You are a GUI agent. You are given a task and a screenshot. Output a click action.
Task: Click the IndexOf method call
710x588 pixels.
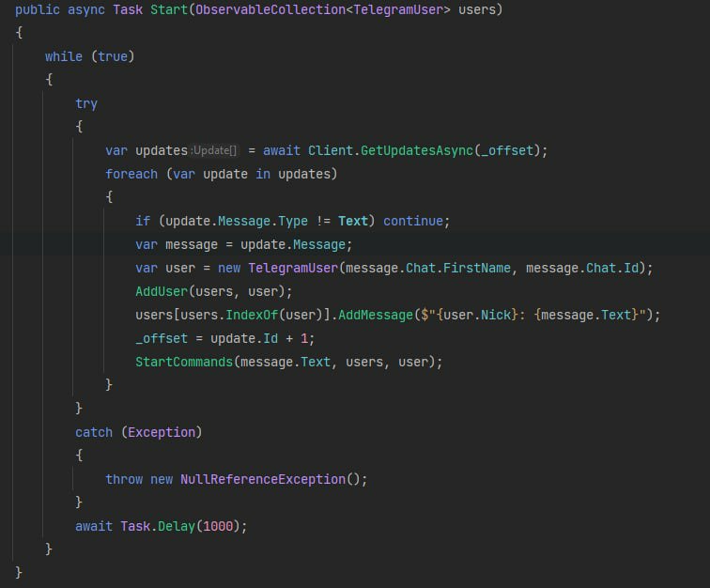click(252, 315)
